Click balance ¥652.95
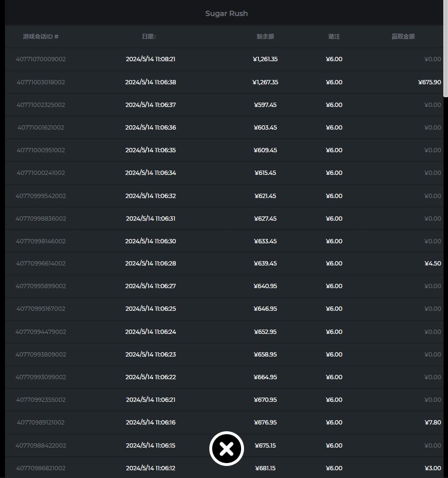This screenshot has width=448, height=478. point(265,332)
